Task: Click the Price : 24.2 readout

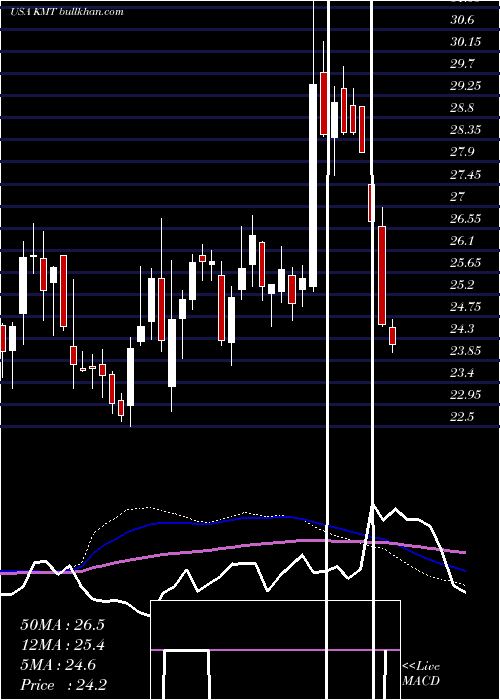Action: (63, 685)
